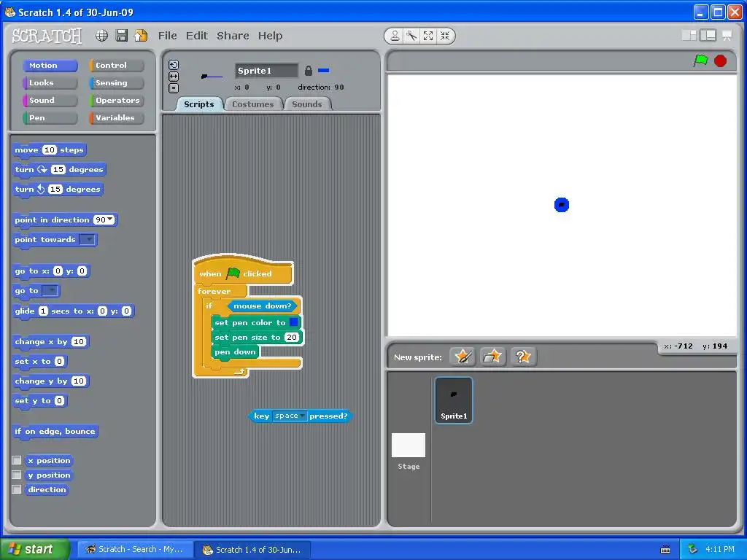Click the green flag to start scripts

(x=700, y=61)
